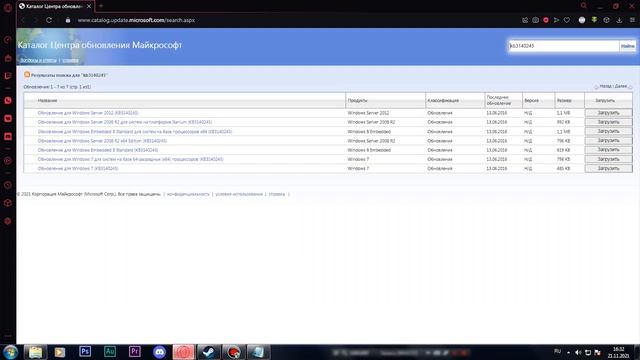
Task: Open history clock icon in sidebar
Action: [x=8, y=185]
